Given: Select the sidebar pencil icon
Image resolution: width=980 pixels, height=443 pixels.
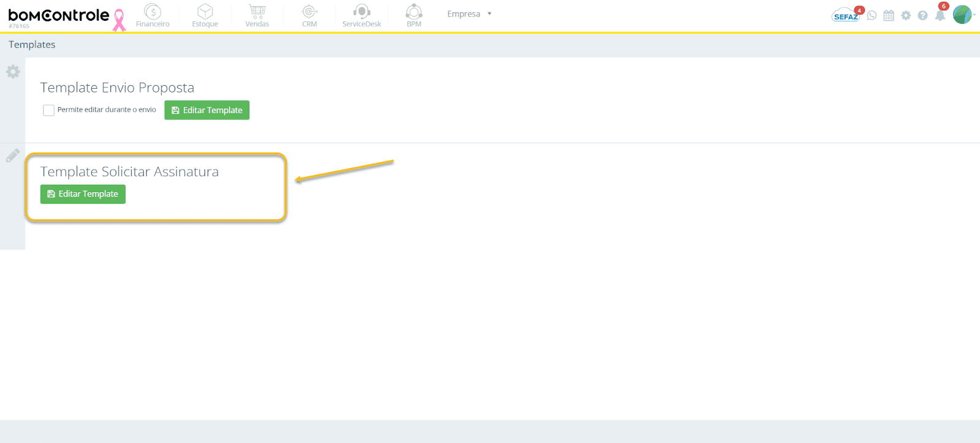Looking at the screenshot, I should [13, 155].
